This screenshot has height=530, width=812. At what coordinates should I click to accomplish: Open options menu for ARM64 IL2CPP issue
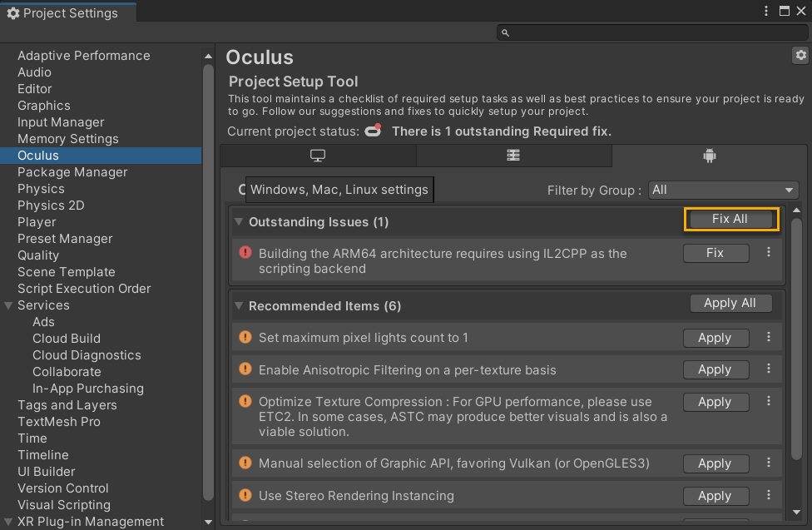(769, 252)
